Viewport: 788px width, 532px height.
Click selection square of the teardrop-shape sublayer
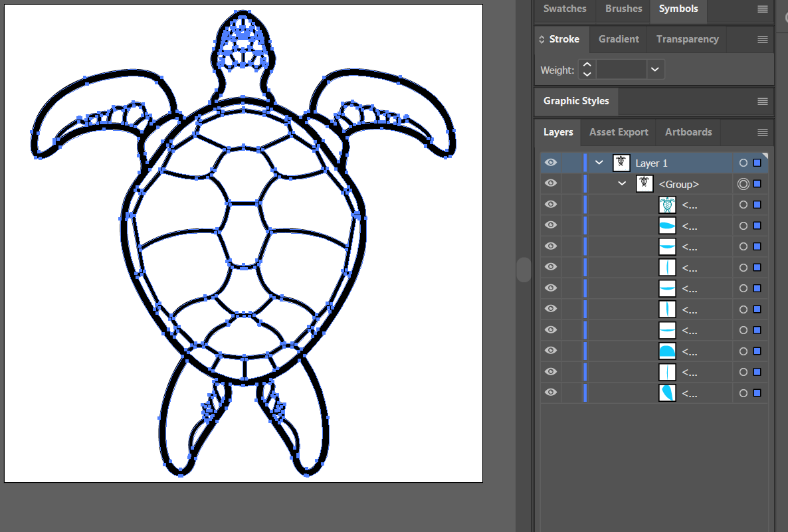pyautogui.click(x=757, y=393)
